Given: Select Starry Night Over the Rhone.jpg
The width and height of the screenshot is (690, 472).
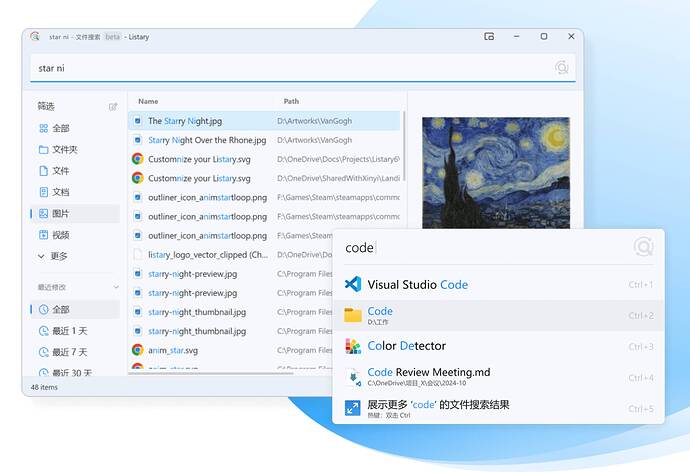Looking at the screenshot, I should (264, 140).
